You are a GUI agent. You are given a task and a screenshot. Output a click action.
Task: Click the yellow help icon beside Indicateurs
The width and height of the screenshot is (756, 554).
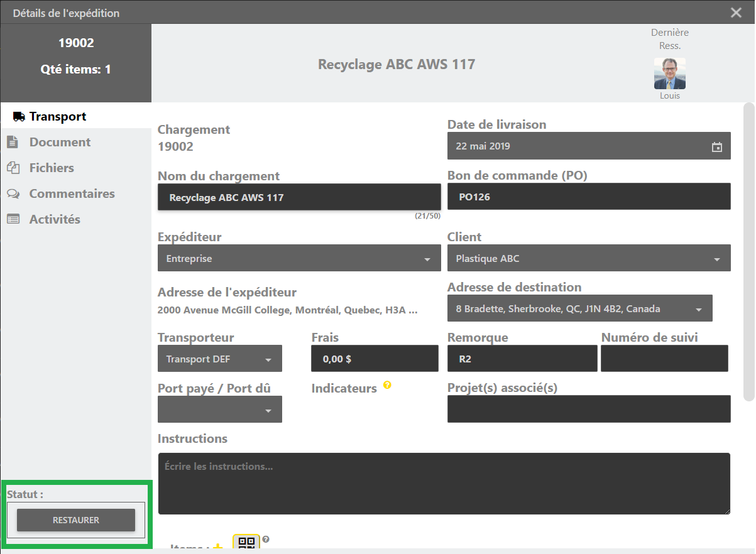(x=387, y=385)
